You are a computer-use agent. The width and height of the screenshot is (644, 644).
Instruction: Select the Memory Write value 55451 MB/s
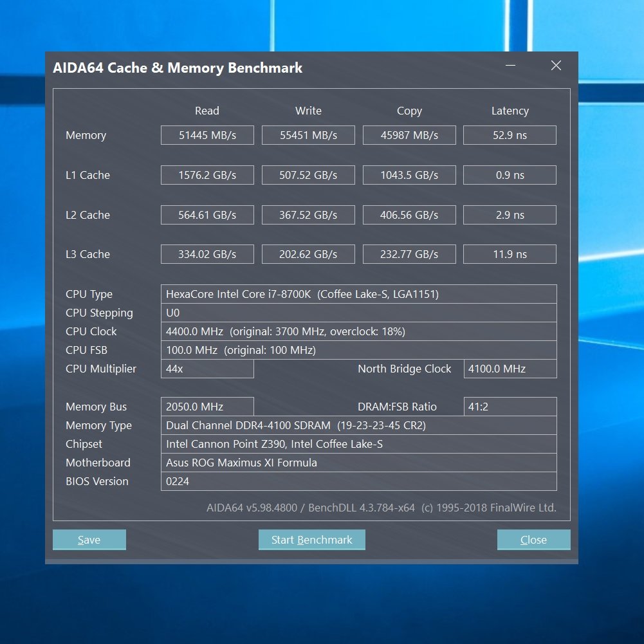308,135
